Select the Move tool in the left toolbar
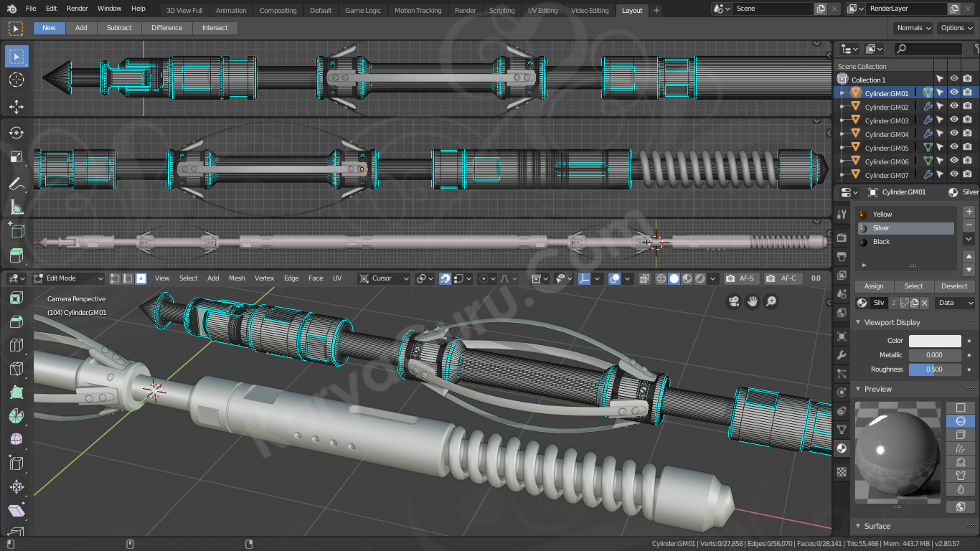 pos(17,107)
